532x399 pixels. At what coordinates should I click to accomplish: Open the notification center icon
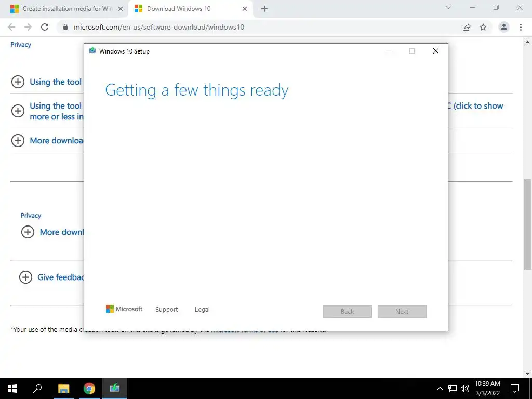click(x=515, y=389)
